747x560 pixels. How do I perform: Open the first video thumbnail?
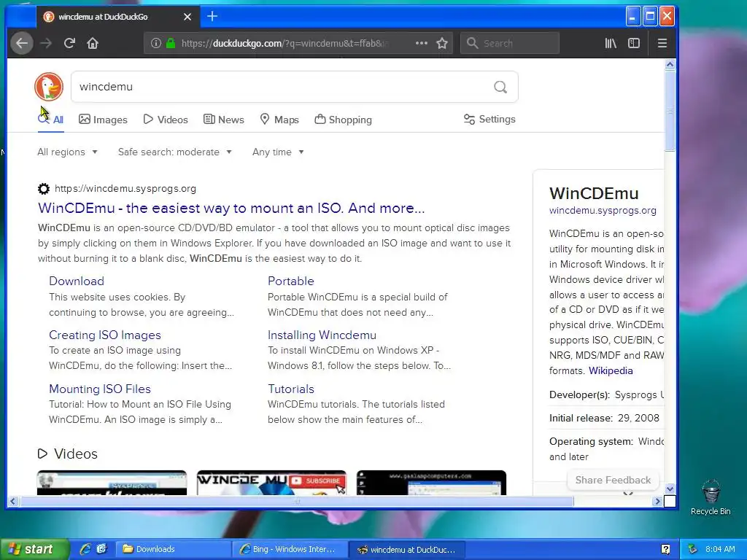(x=112, y=483)
